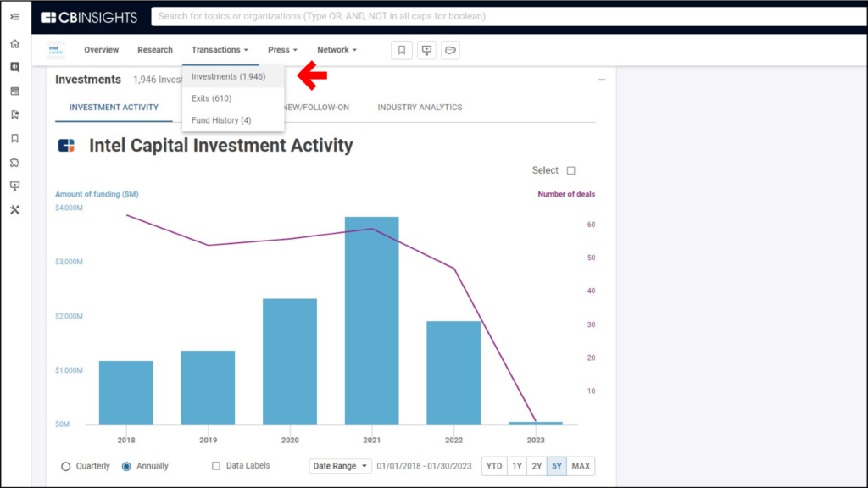This screenshot has width=868, height=488.
Task: Click the 2020 funding bar
Action: point(290,362)
